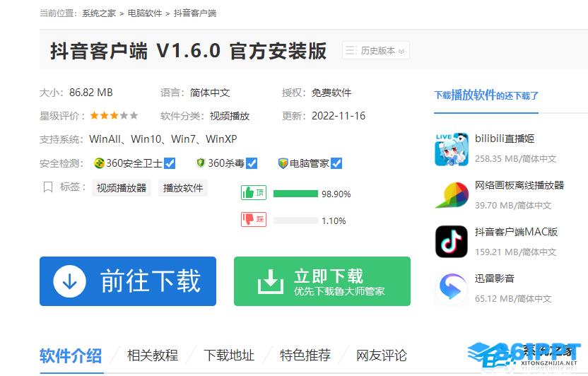Open the 网络画板离线播放器 colorful icon

click(x=452, y=195)
